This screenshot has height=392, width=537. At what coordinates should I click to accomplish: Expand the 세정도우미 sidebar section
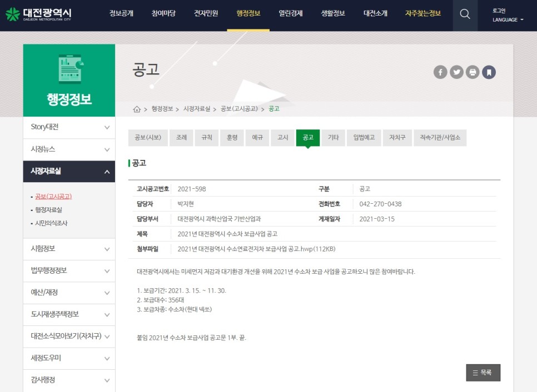click(x=69, y=359)
